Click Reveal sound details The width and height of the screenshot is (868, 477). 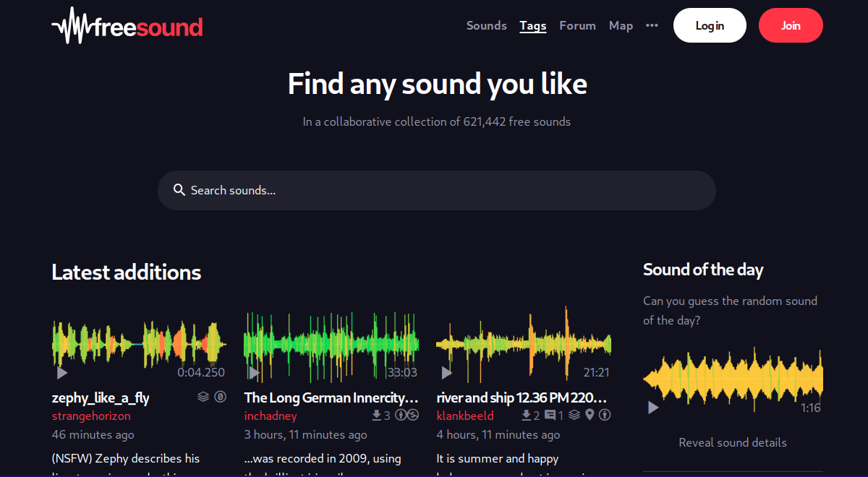pyautogui.click(x=733, y=442)
